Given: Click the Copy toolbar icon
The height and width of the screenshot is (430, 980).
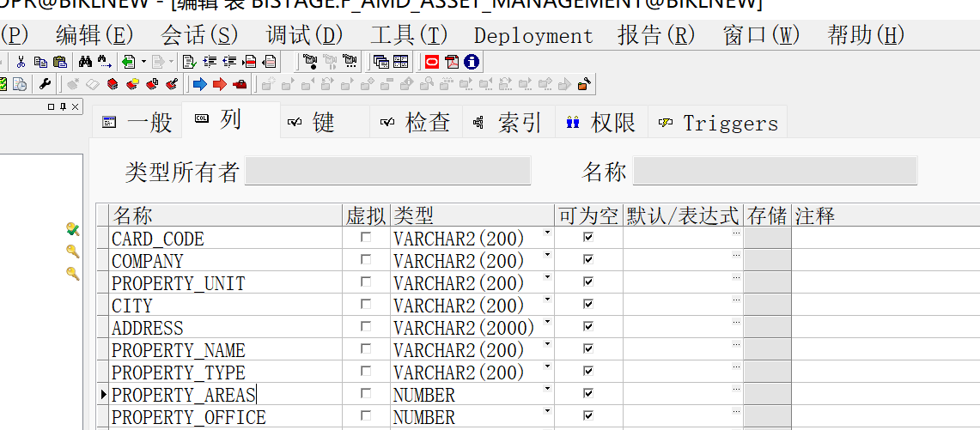Looking at the screenshot, I should click(x=40, y=62).
